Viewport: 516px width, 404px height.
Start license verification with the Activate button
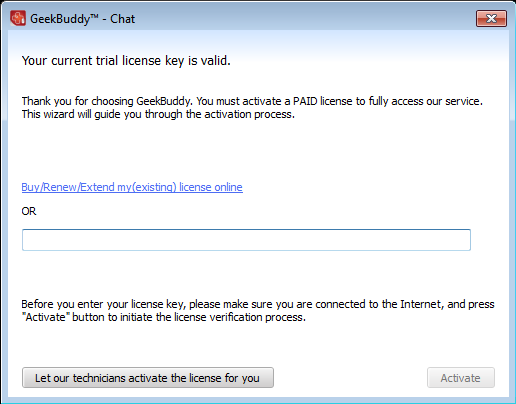(461, 378)
